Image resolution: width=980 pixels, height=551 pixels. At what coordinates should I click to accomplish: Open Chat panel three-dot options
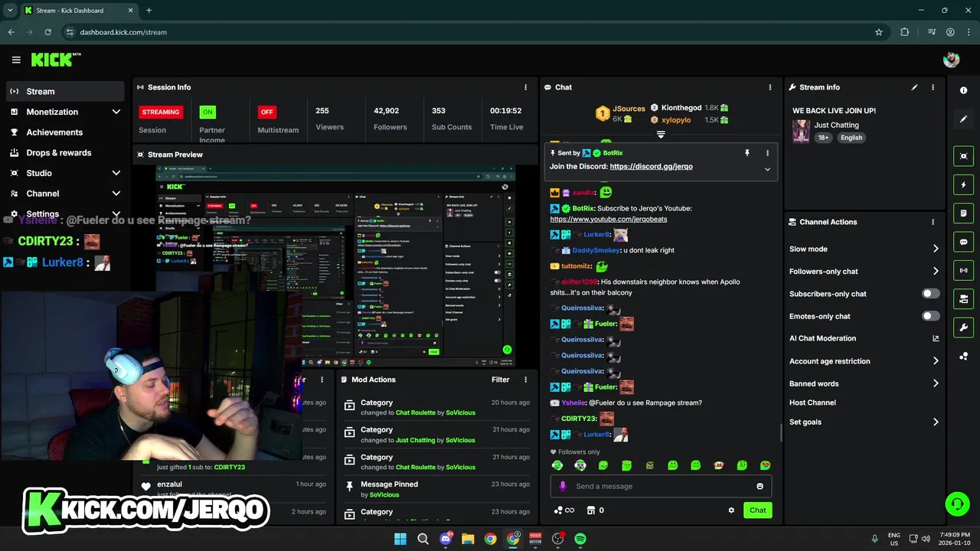coord(770,87)
